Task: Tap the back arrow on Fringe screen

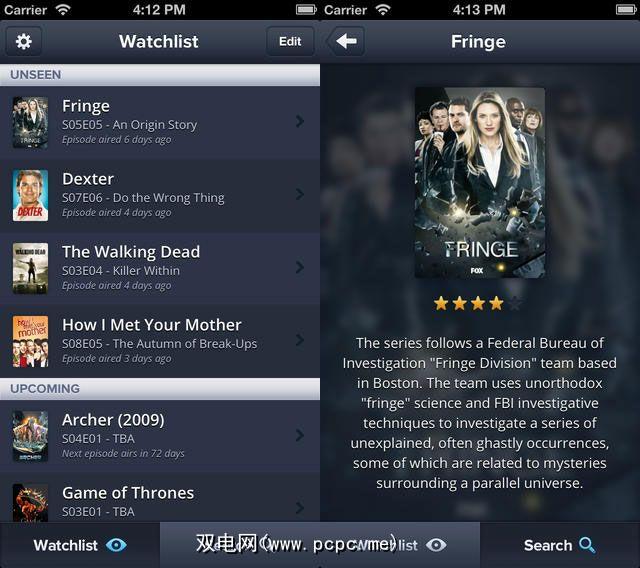Action: [346, 41]
